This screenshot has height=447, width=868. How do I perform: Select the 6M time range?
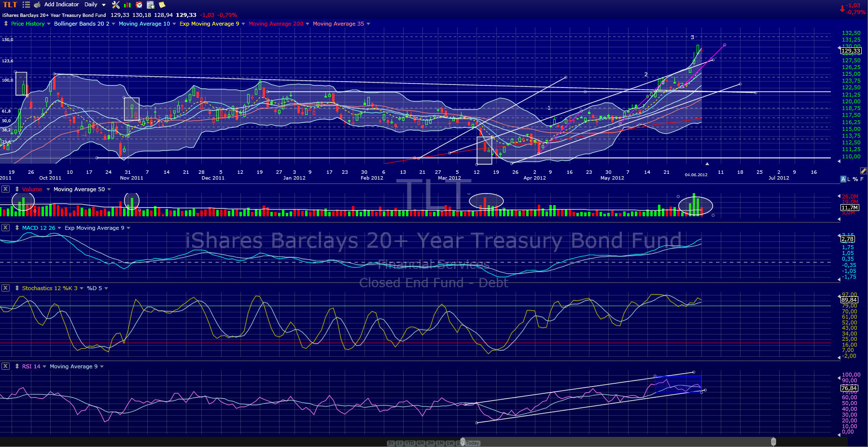click(420, 443)
